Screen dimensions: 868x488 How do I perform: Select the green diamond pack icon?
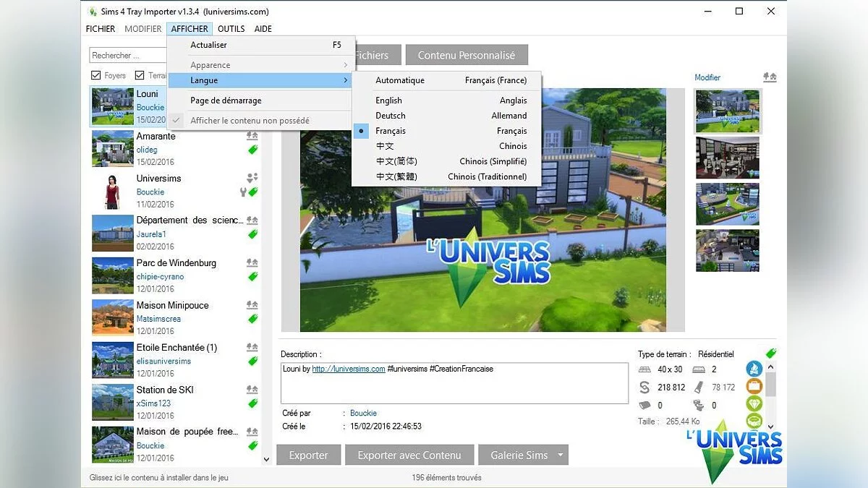coord(754,403)
